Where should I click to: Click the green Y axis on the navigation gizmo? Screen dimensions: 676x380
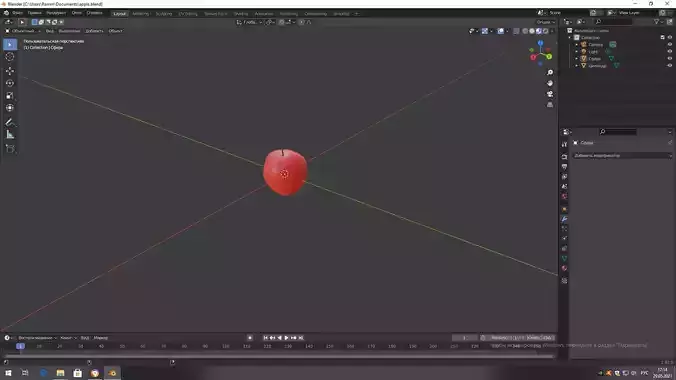pos(549,57)
